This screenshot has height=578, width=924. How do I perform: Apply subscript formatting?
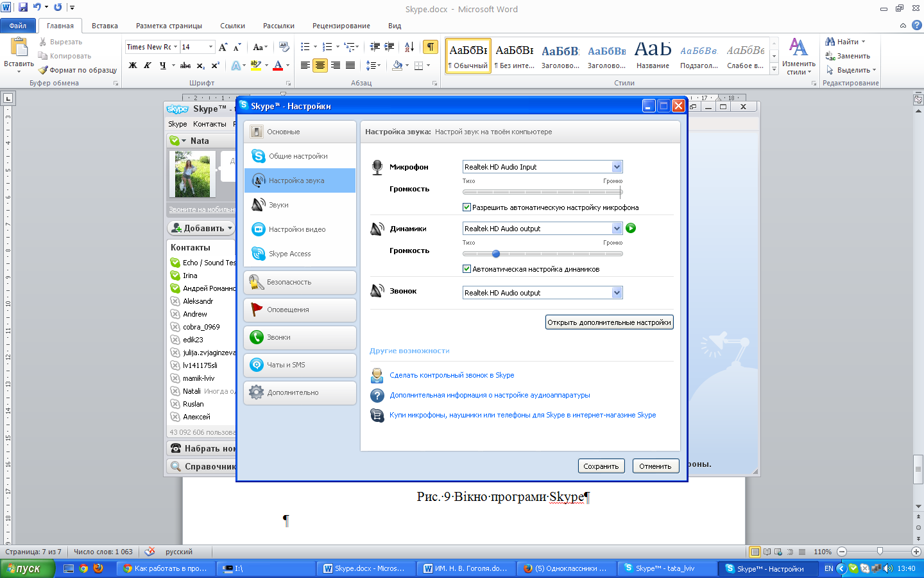pyautogui.click(x=201, y=66)
